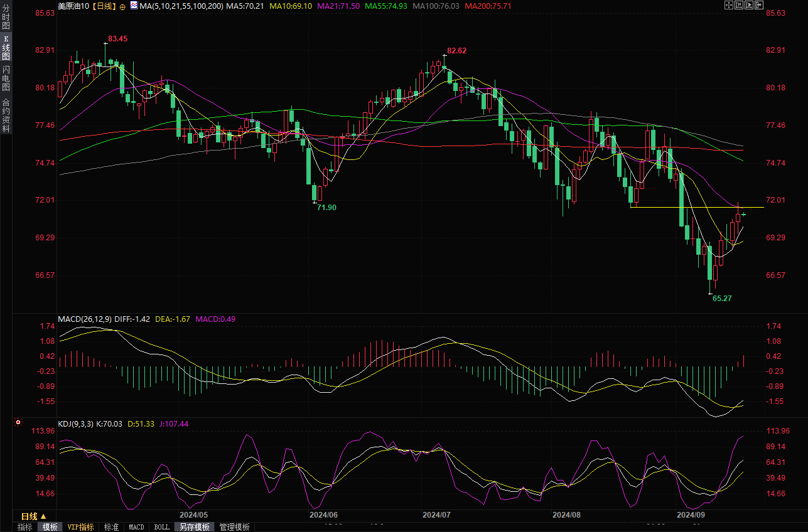808x532 pixels.
Task: Click the MA indicator chart icon
Action: coord(135,5)
